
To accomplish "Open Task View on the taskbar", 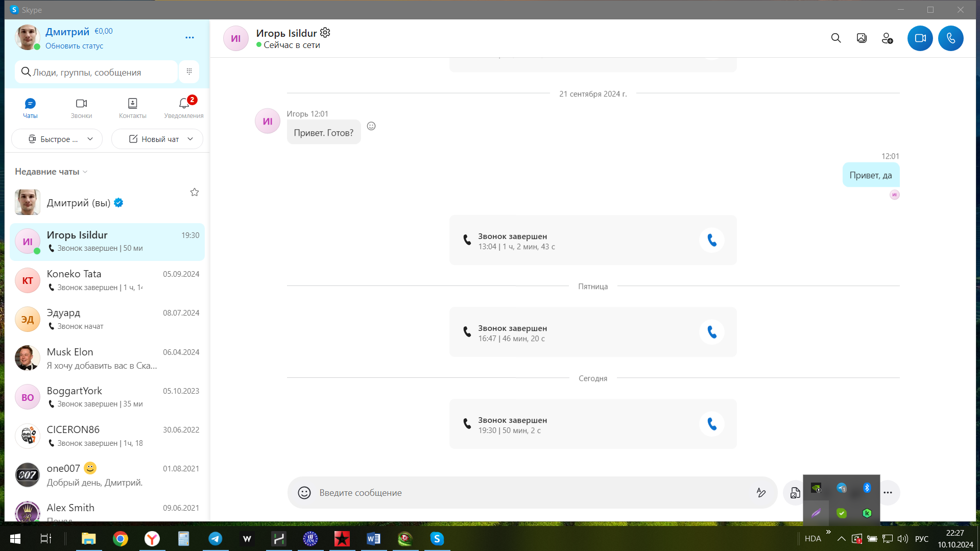I will [45, 539].
